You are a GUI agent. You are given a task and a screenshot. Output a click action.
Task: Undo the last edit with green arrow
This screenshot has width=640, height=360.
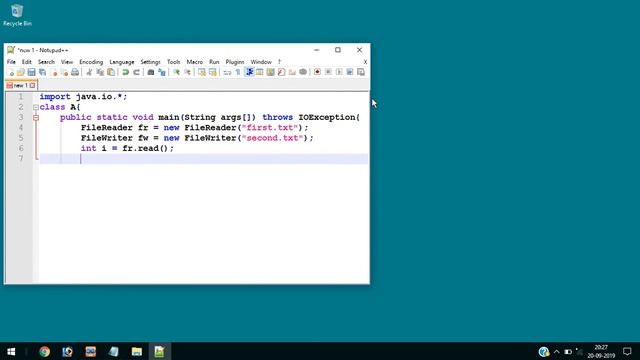(x=125, y=72)
